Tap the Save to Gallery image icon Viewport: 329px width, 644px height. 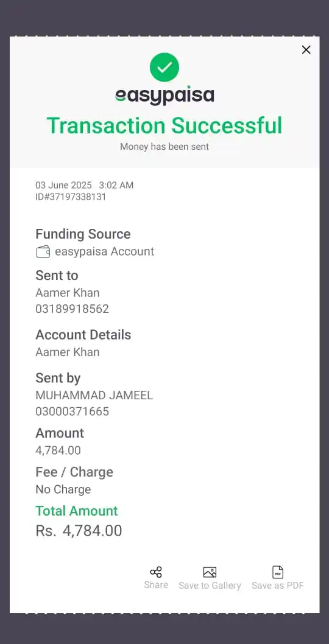pos(210,572)
